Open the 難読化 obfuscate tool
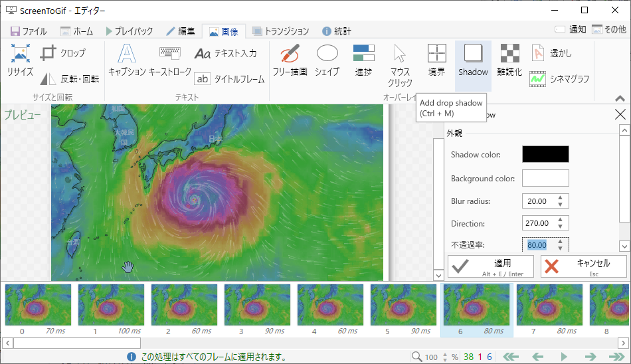 pyautogui.click(x=509, y=60)
